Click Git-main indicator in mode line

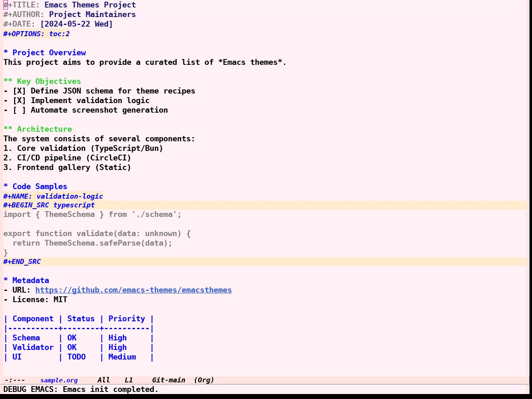pos(168,380)
